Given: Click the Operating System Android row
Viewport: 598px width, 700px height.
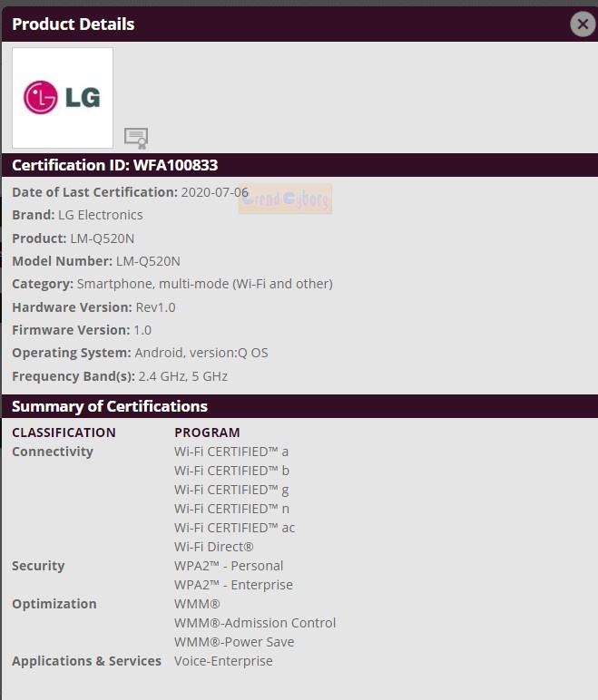Looking at the screenshot, I should click(140, 353).
